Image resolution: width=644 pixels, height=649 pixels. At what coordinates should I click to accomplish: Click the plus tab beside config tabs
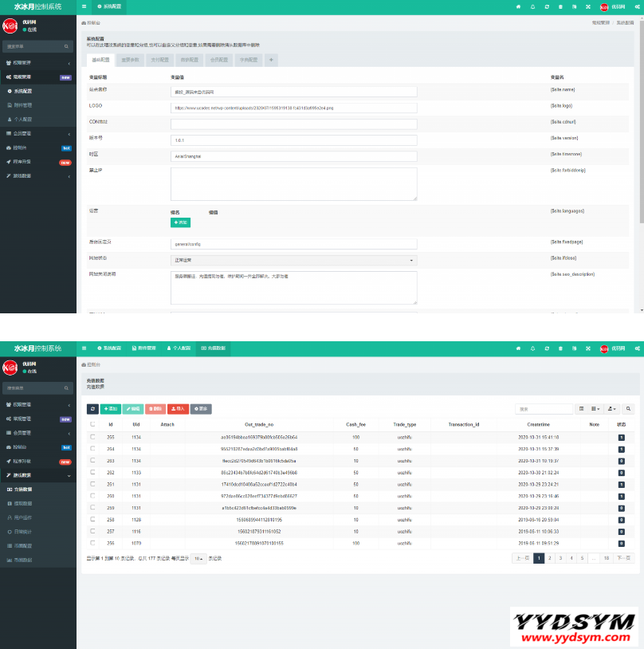pyautogui.click(x=271, y=60)
